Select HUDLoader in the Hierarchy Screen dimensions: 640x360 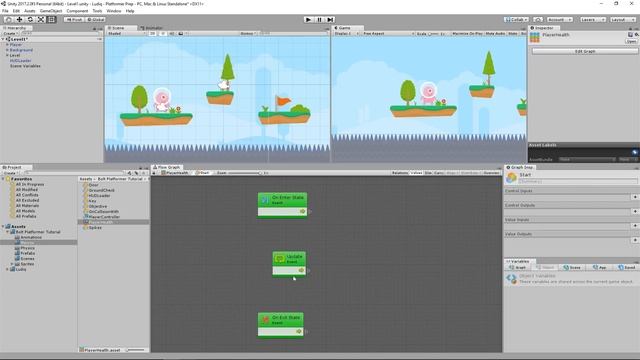tap(20, 60)
